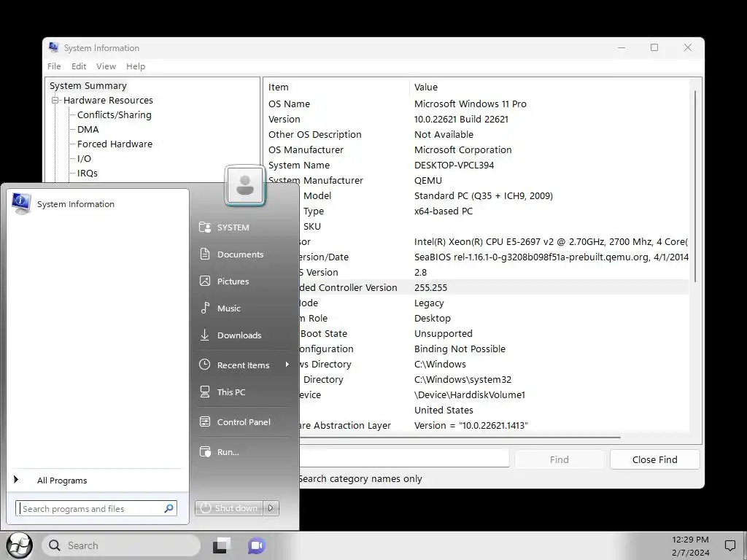Select IRQs in the tree

point(88,174)
